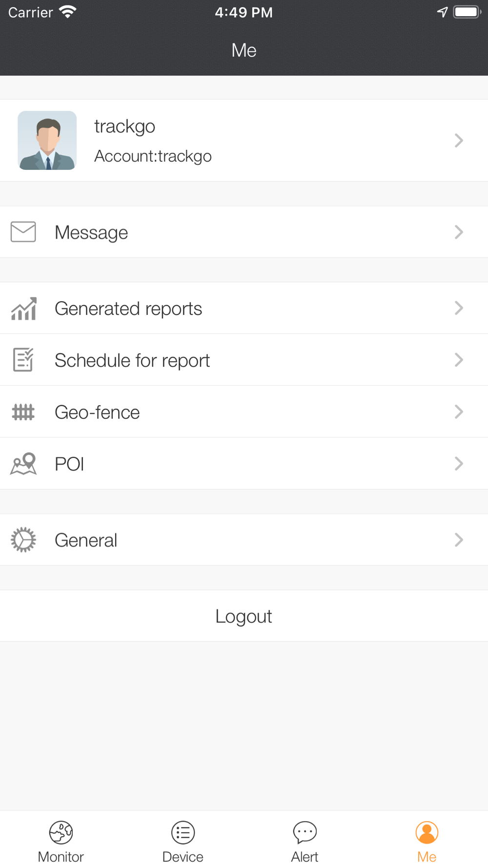The width and height of the screenshot is (488, 868).
Task: Tap the General settings gear icon
Action: (23, 540)
